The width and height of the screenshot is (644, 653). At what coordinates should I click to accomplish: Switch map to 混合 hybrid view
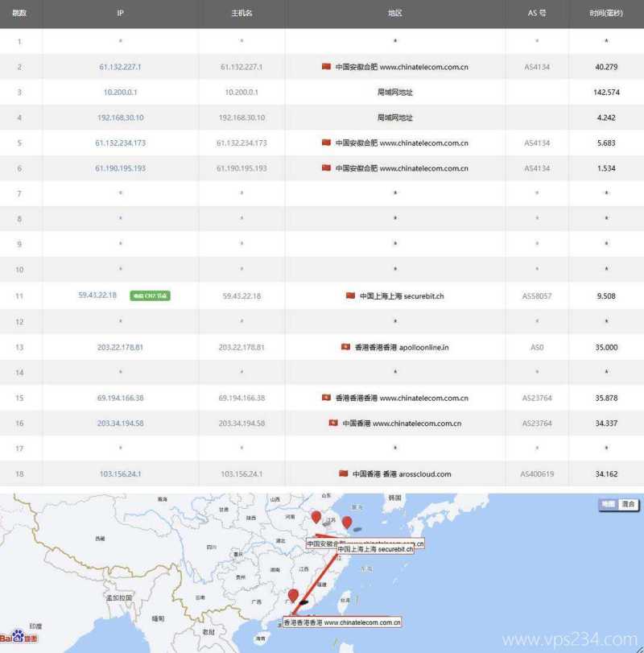628,504
